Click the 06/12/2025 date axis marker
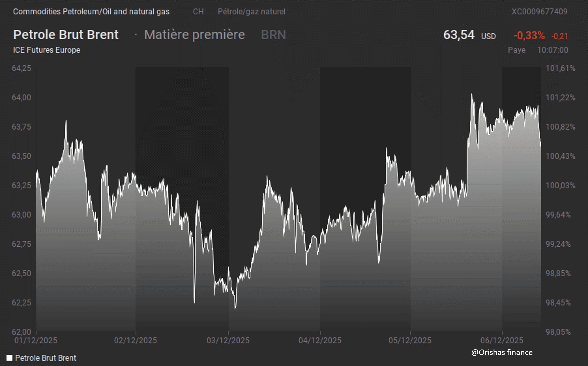The height and width of the screenshot is (366, 588). coord(502,340)
